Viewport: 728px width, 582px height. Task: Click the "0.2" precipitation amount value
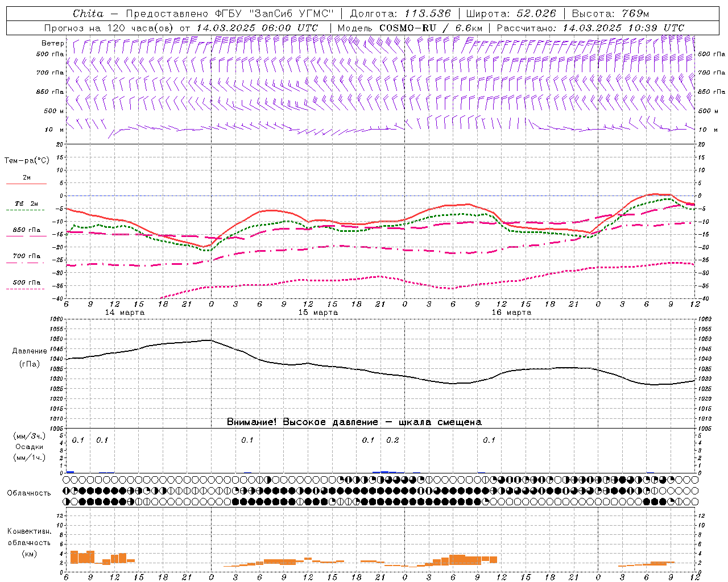393,440
